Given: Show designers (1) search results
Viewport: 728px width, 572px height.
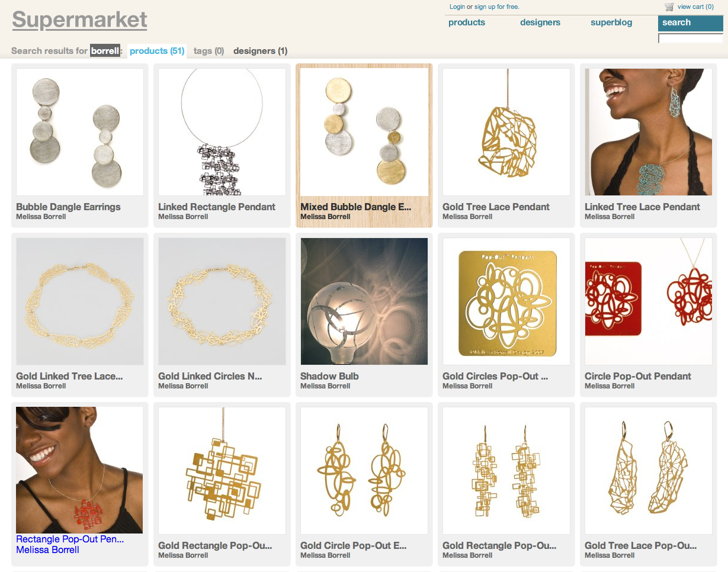Looking at the screenshot, I should [260, 51].
